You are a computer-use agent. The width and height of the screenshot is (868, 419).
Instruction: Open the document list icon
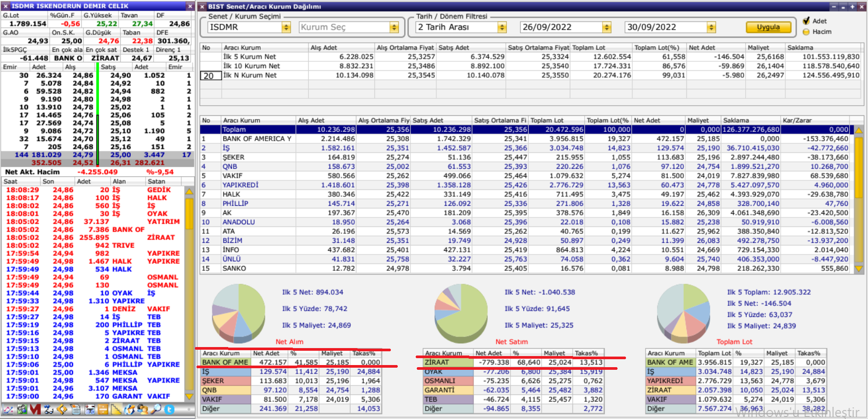[x=76, y=409]
